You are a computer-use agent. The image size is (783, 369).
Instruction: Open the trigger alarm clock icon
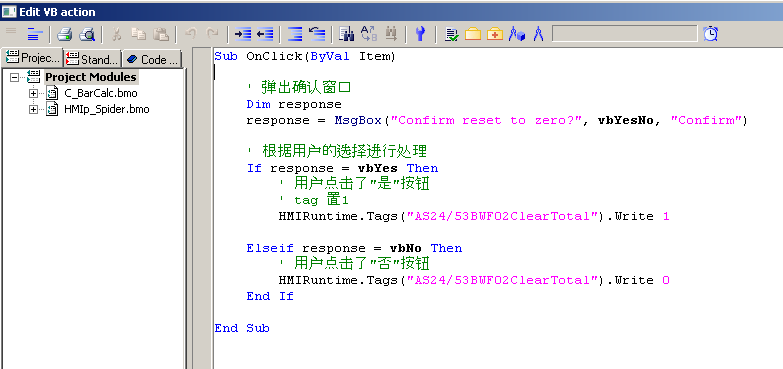pos(711,34)
